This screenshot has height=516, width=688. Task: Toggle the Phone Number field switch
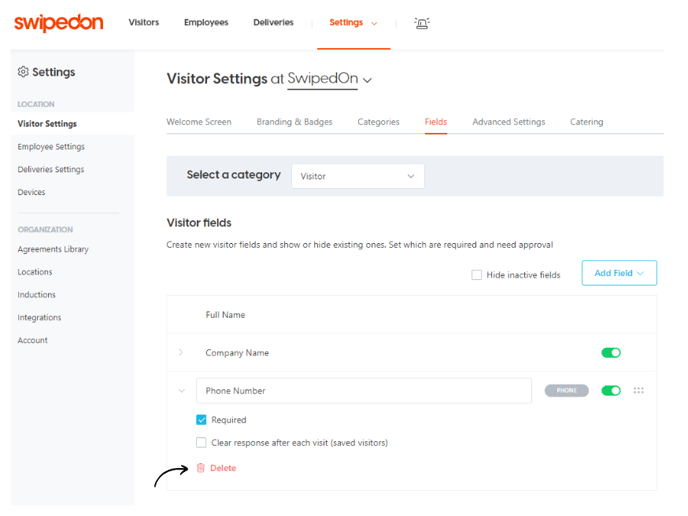(611, 391)
